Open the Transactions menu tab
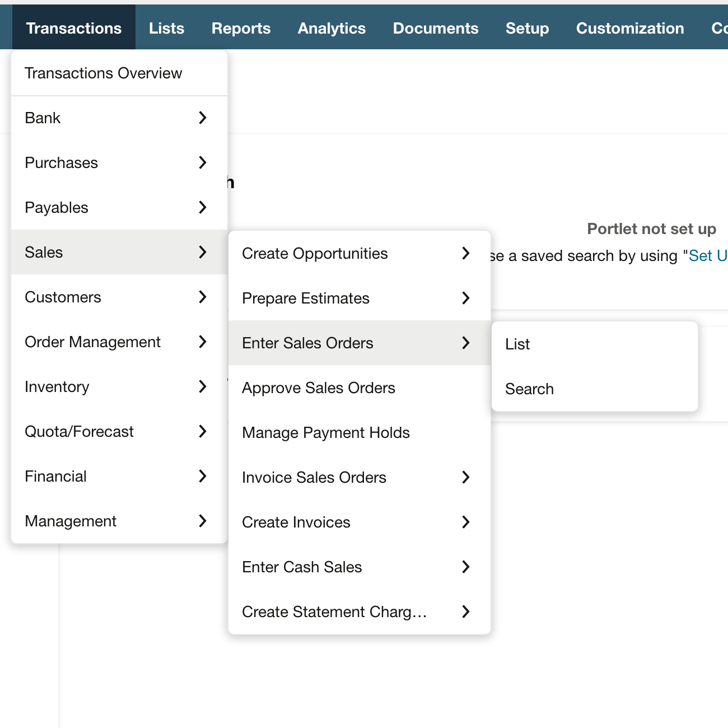The width and height of the screenshot is (728, 728). (x=74, y=28)
